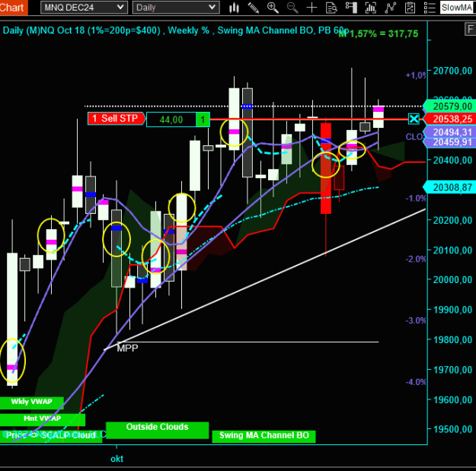Screen dimensions: 476x471
Task: Open the MNQ DEC24 instrument dropdown
Action: point(84,8)
